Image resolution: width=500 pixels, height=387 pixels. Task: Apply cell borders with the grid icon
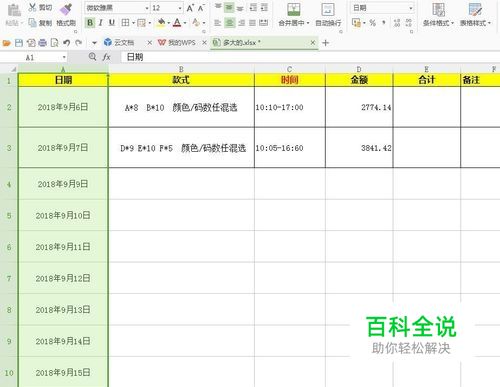[x=125, y=23]
